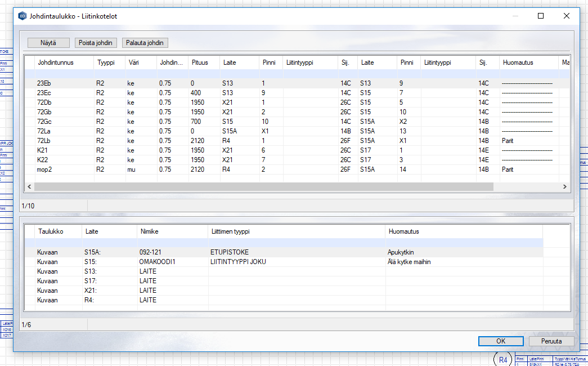This screenshot has height=366, width=588.
Task: Click the ED application icon in title bar
Action: [23, 16]
